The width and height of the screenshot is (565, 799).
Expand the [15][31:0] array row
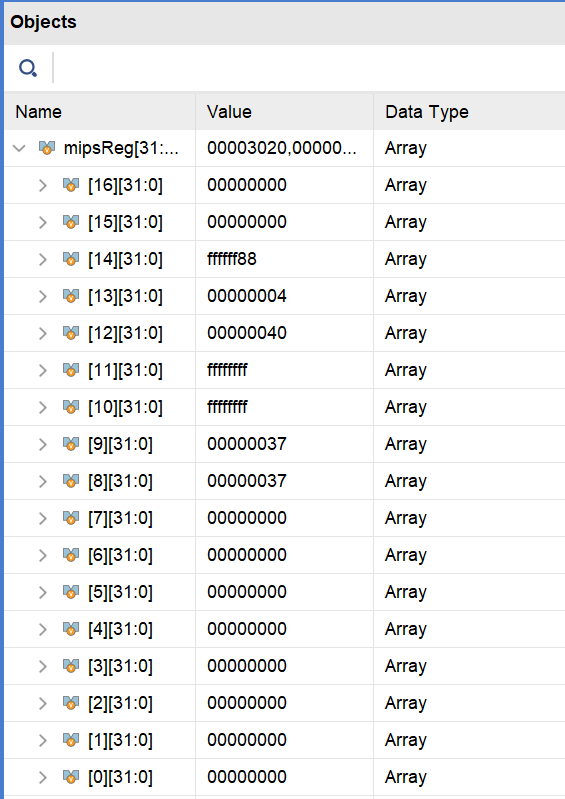tap(43, 223)
